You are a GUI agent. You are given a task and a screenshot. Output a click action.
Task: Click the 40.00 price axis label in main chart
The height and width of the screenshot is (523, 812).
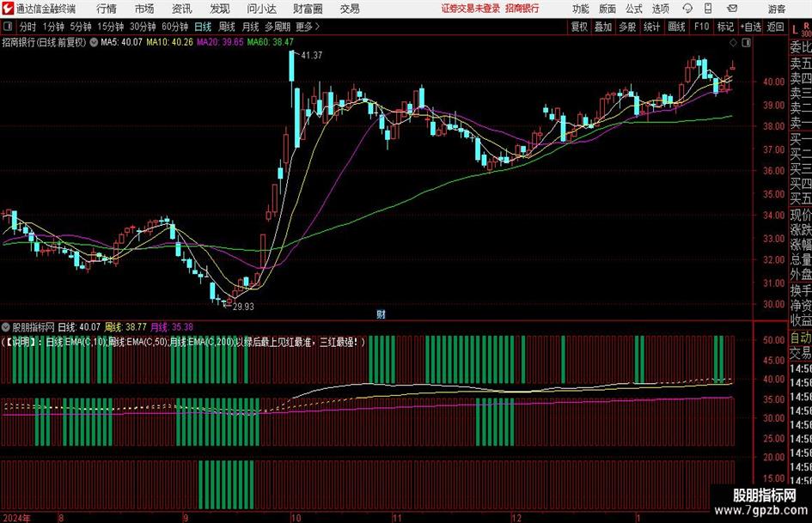pos(773,82)
